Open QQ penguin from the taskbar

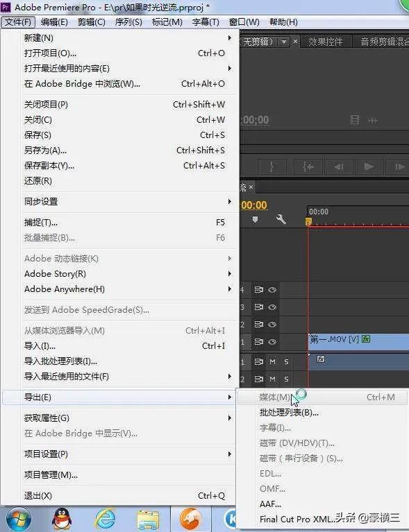pos(62,519)
